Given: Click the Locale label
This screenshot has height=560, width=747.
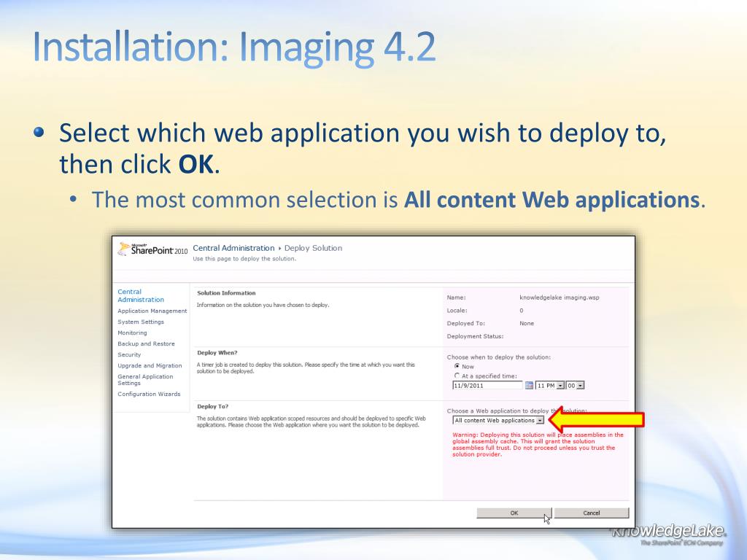Looking at the screenshot, I should pos(457,311).
